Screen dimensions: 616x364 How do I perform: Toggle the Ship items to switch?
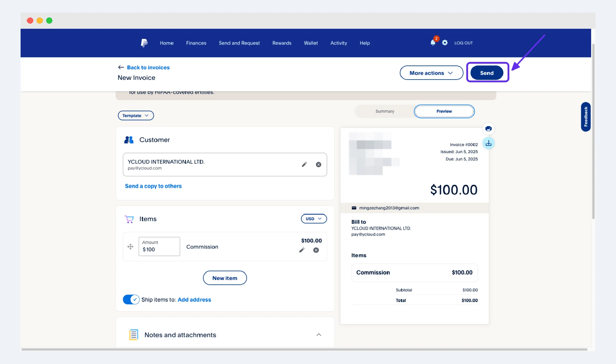coord(131,299)
